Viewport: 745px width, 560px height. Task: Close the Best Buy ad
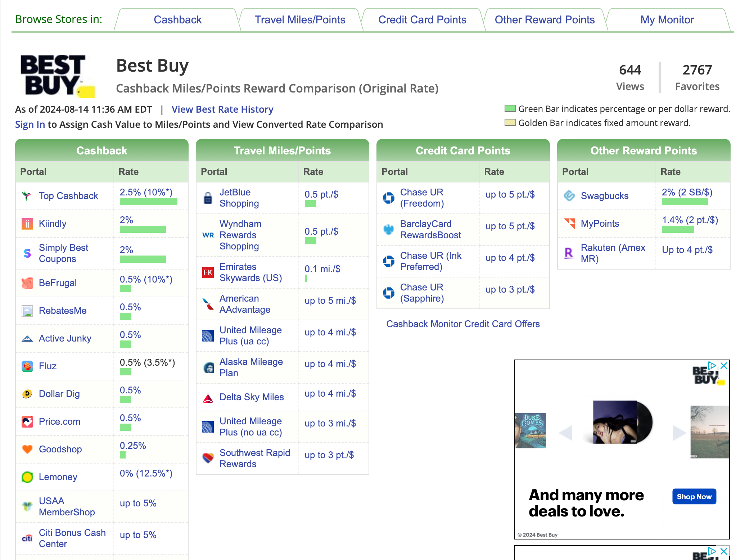click(724, 366)
